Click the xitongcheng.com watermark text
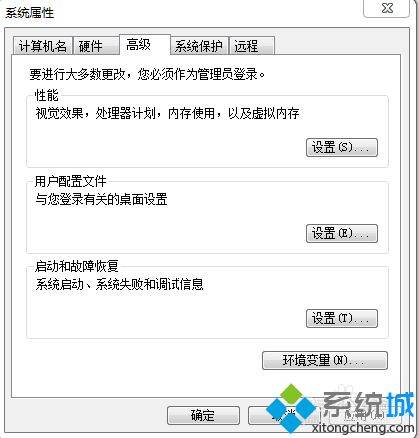Viewport: 419px width, 438px height. tap(363, 427)
